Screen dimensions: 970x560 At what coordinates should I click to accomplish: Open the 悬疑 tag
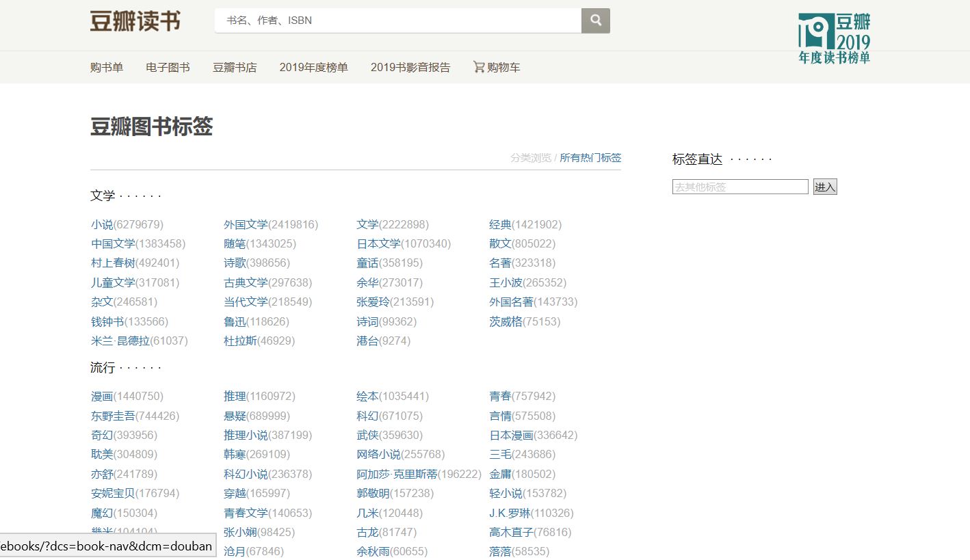point(235,416)
